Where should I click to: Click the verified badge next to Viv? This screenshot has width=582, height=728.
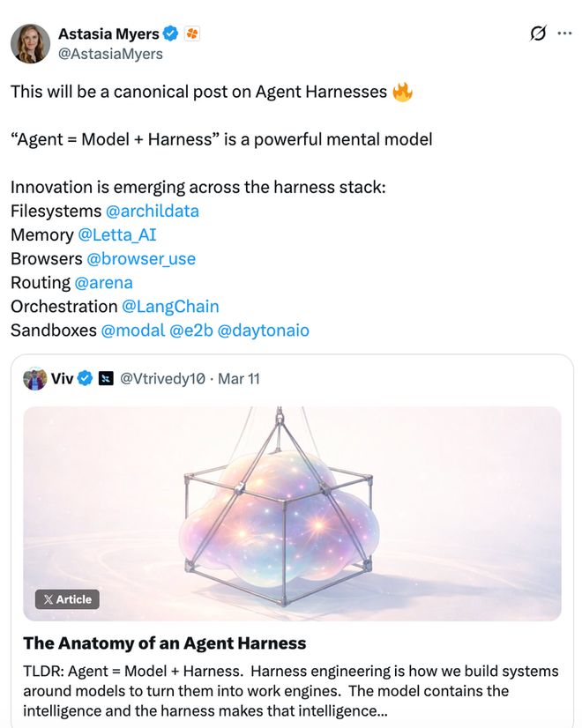click(x=86, y=379)
